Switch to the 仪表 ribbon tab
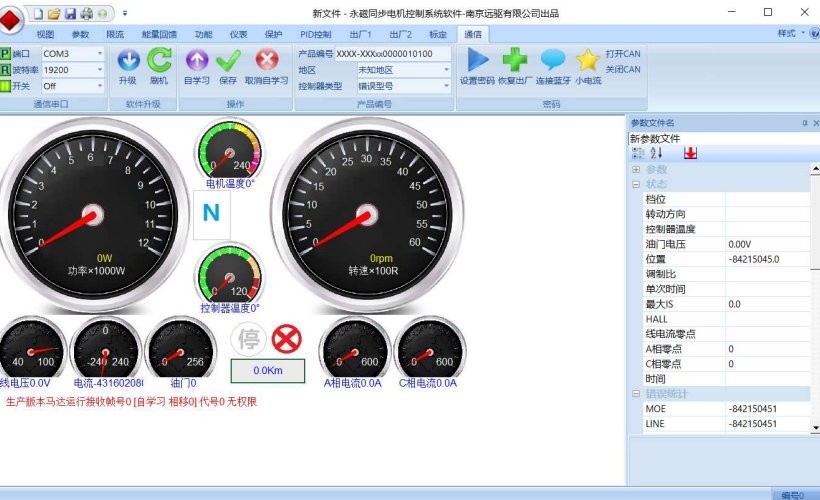The width and height of the screenshot is (820, 500). [238, 35]
